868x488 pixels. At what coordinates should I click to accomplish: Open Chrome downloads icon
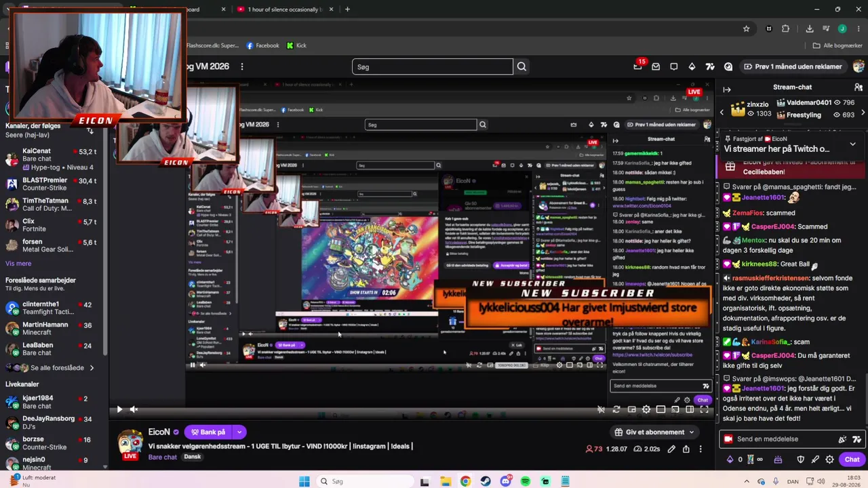[810, 28]
